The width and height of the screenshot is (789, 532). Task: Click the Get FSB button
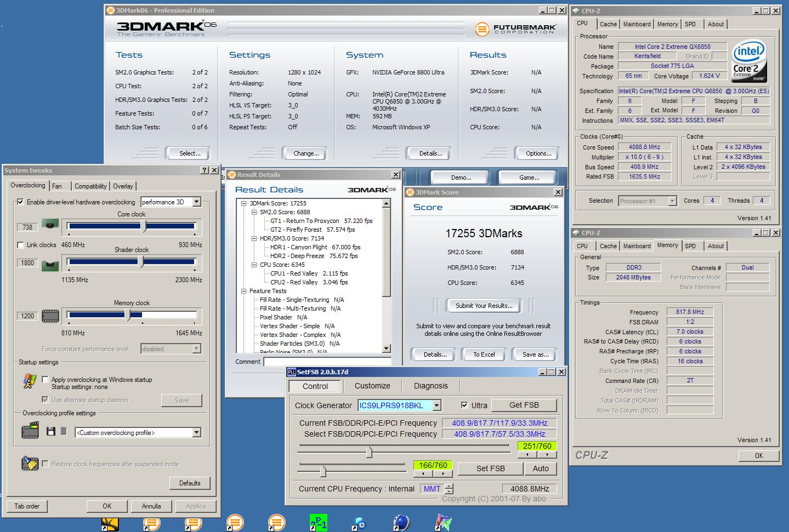524,405
